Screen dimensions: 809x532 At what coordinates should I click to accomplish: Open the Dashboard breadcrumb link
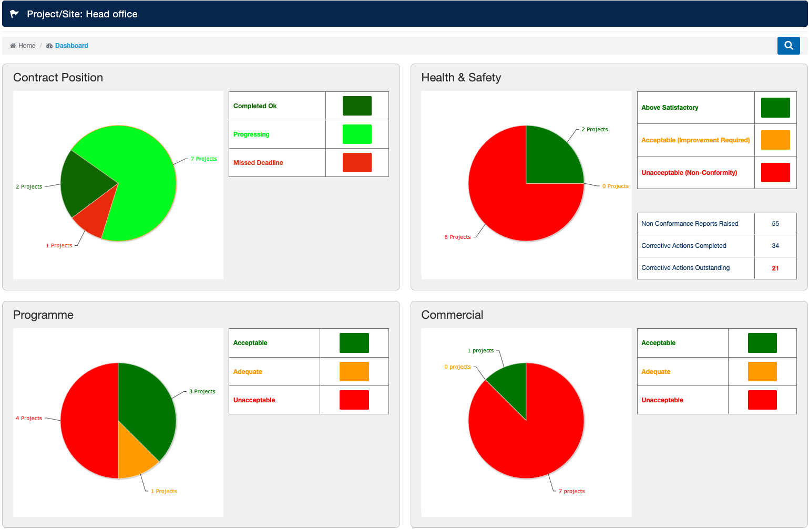71,46
